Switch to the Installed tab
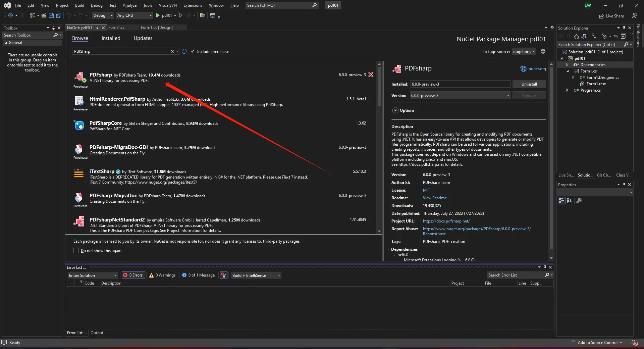This screenshot has width=644, height=349. (111, 38)
